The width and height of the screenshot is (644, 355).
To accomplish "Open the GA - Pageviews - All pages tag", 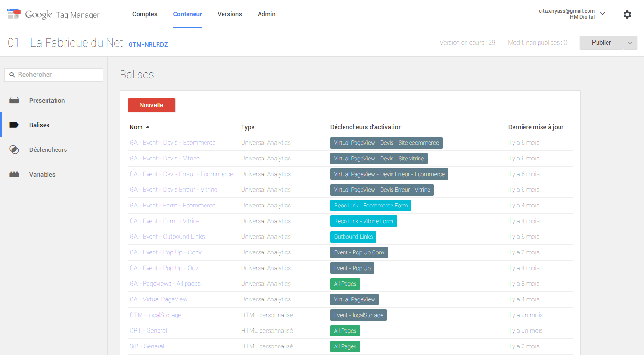I will click(x=165, y=284).
